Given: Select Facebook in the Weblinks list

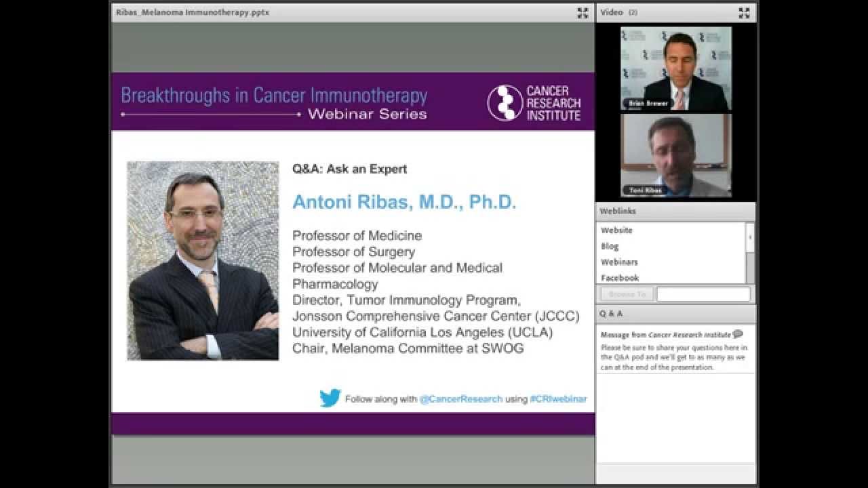Looking at the screenshot, I should click(x=620, y=278).
